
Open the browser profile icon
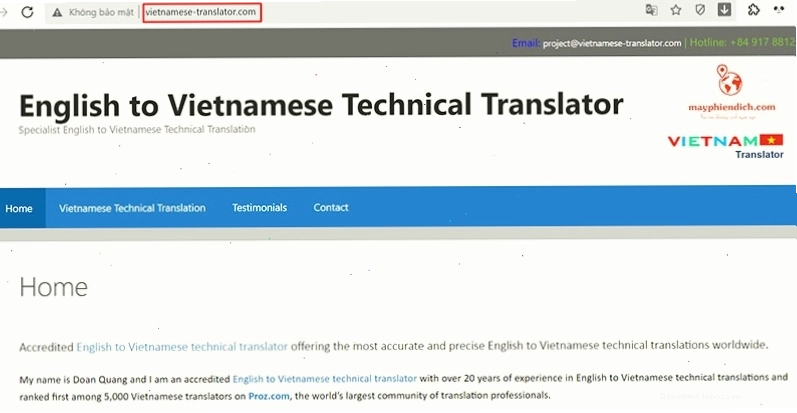coord(779,10)
